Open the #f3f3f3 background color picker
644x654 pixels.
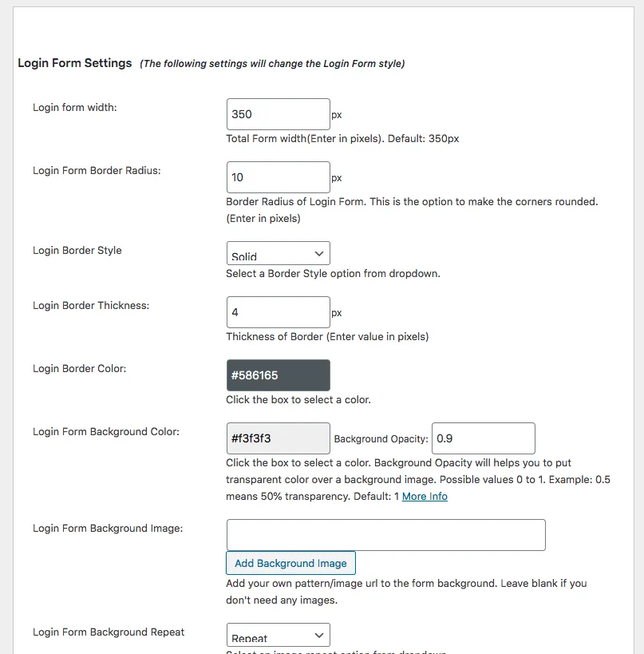click(x=278, y=438)
